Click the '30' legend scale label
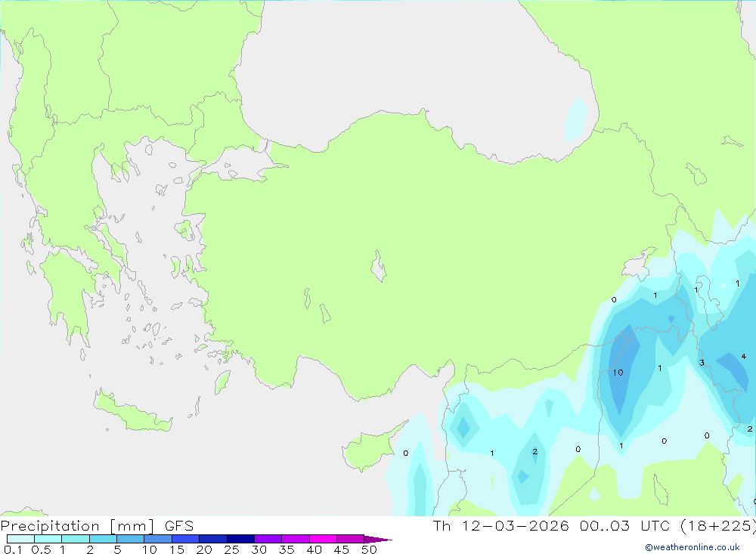The image size is (756, 554). pyautogui.click(x=259, y=549)
